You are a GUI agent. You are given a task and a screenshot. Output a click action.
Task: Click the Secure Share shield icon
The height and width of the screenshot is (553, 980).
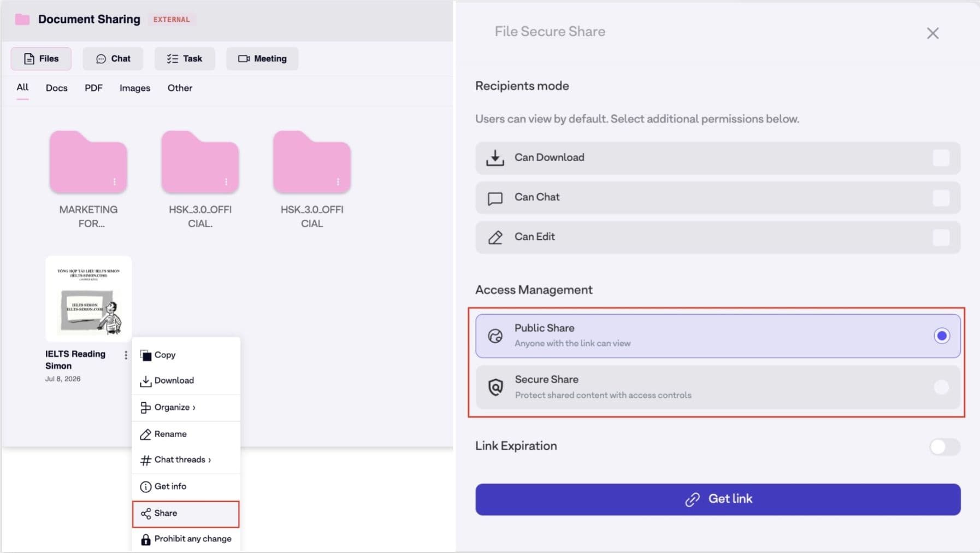click(x=495, y=387)
